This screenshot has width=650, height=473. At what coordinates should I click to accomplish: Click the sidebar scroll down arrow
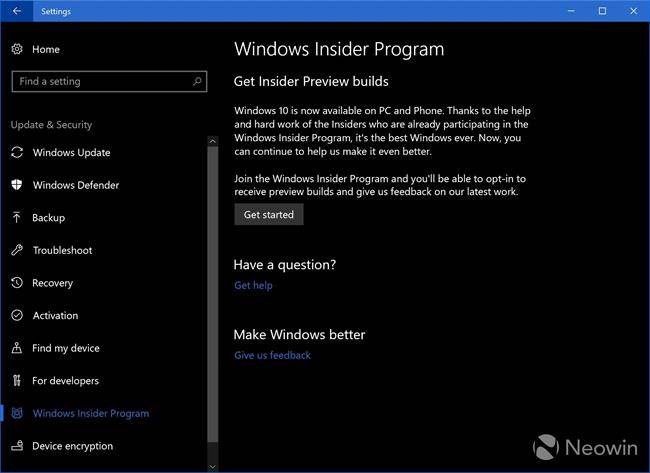[213, 467]
